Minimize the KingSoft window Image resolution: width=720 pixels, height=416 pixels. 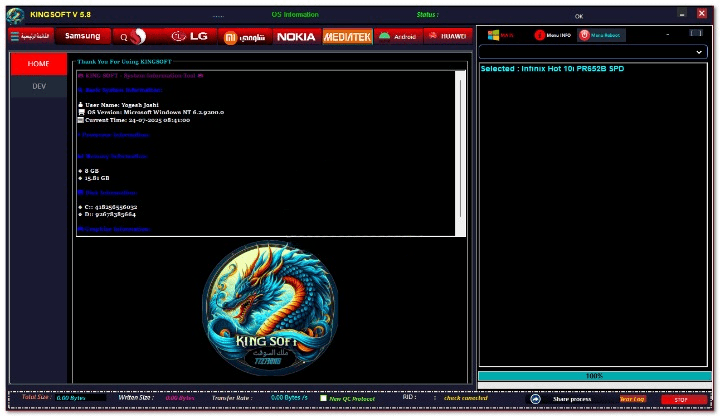click(x=682, y=14)
